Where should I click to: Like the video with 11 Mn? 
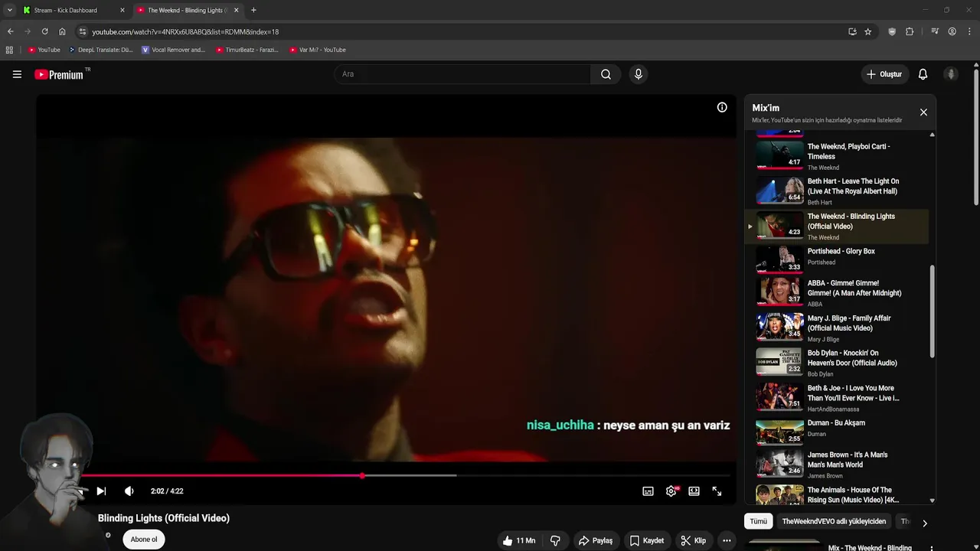click(x=518, y=540)
